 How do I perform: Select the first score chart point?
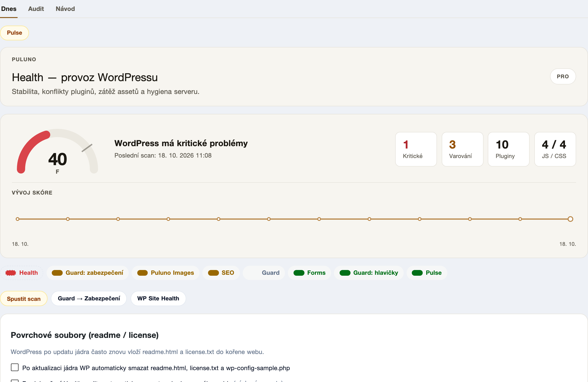coord(18,219)
